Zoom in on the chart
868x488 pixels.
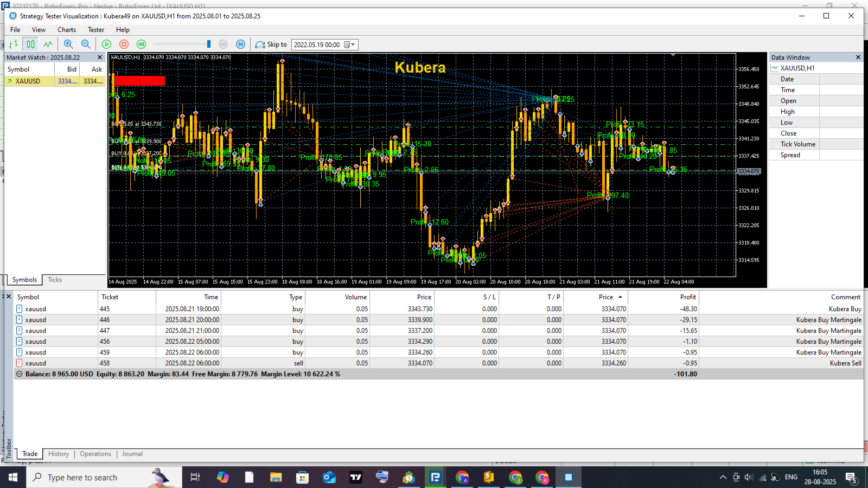pos(68,44)
